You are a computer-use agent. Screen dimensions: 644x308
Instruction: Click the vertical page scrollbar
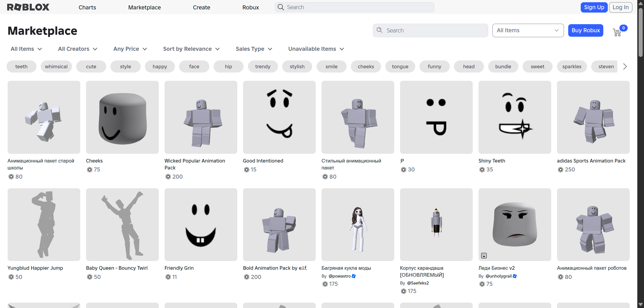[x=640, y=32]
